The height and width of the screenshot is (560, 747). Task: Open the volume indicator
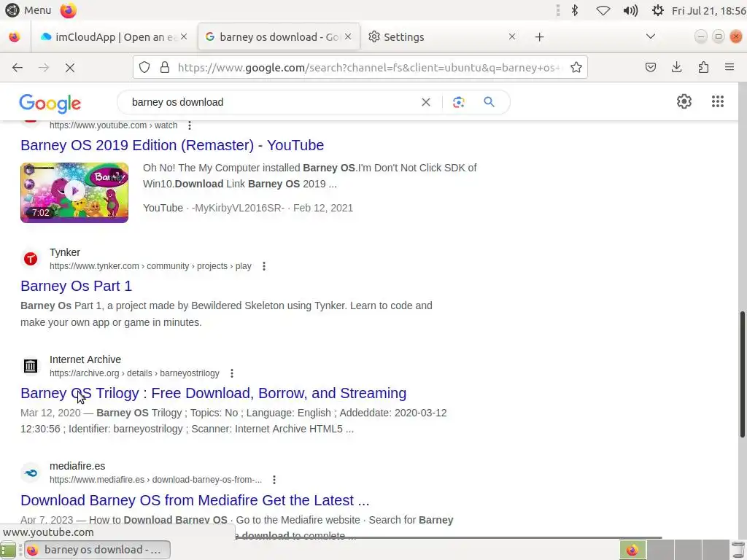click(630, 10)
